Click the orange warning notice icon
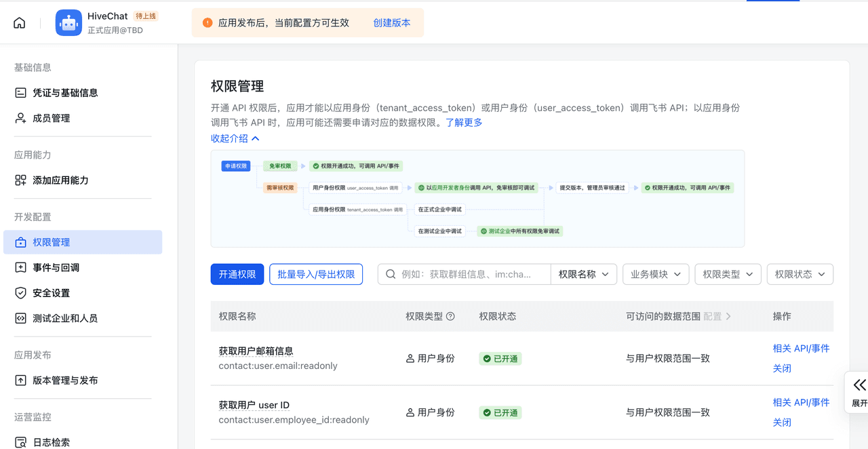 pos(208,23)
